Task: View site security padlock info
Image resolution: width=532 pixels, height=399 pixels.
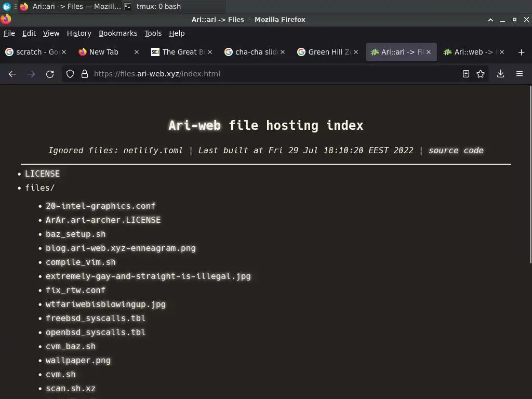Action: pos(85,74)
